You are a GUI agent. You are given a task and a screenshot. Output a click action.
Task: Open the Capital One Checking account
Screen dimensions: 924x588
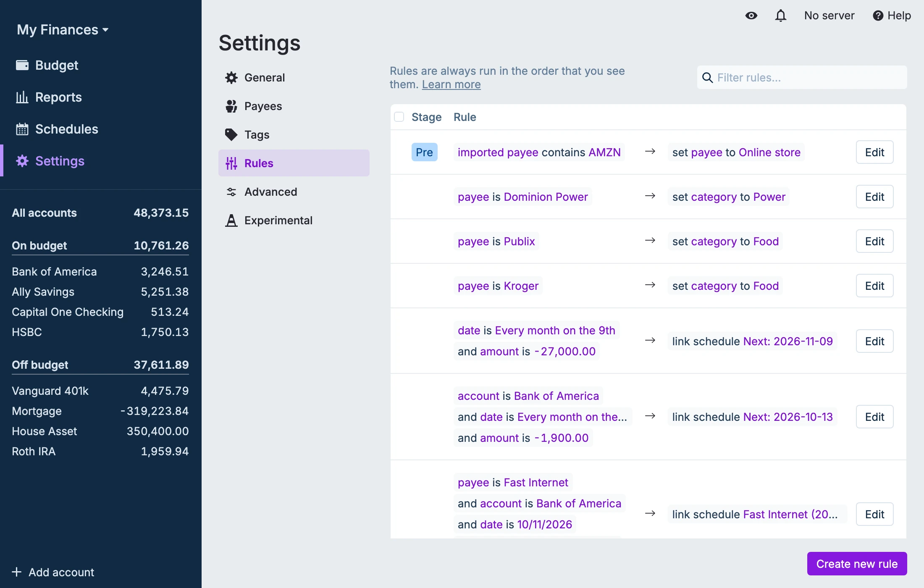100,312
